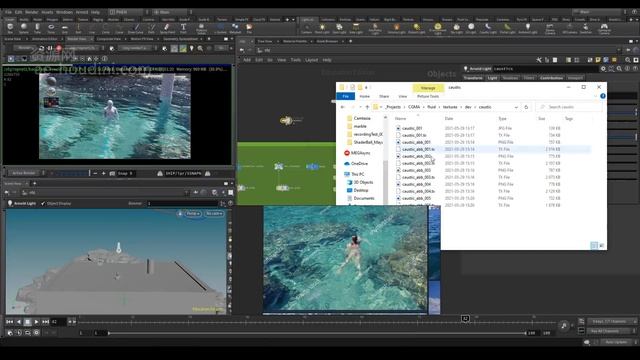
Task: Select the Font shelf tool
Action: point(183,29)
